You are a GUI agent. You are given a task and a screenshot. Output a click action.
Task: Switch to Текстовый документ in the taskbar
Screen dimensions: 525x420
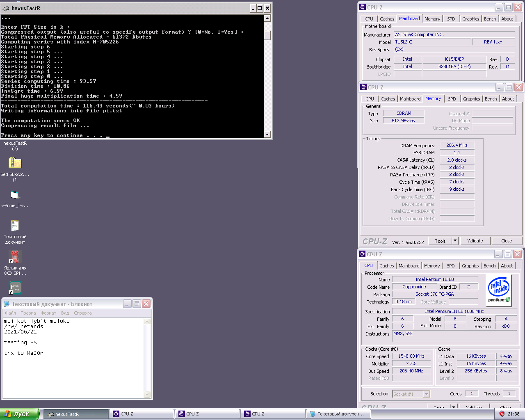(338, 414)
